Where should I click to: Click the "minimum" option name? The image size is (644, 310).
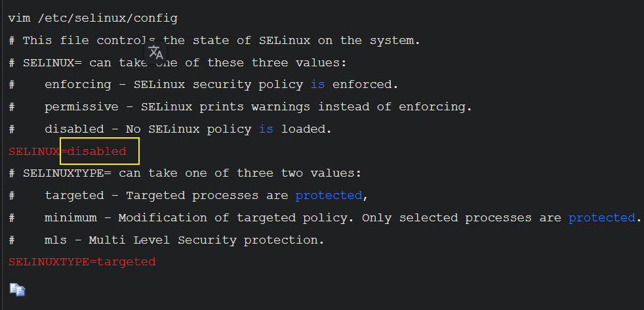70,217
